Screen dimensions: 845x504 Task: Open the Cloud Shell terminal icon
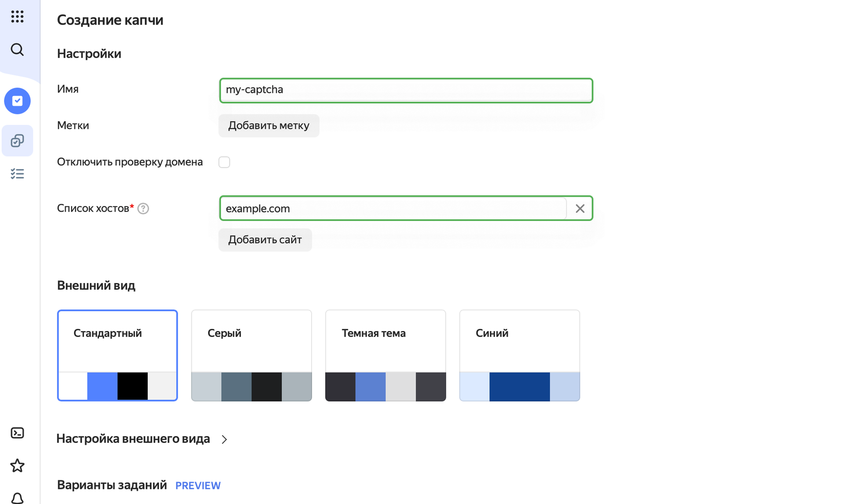tap(17, 433)
